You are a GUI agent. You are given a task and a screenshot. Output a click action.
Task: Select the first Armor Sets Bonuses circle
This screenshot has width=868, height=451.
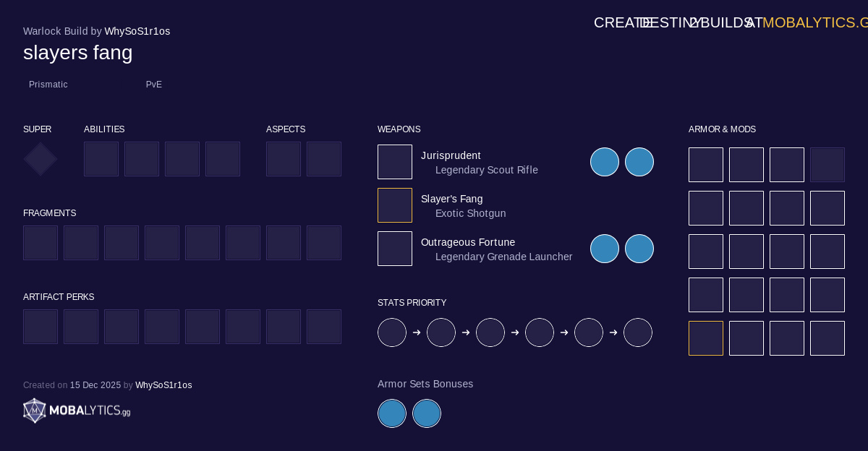[392, 413]
